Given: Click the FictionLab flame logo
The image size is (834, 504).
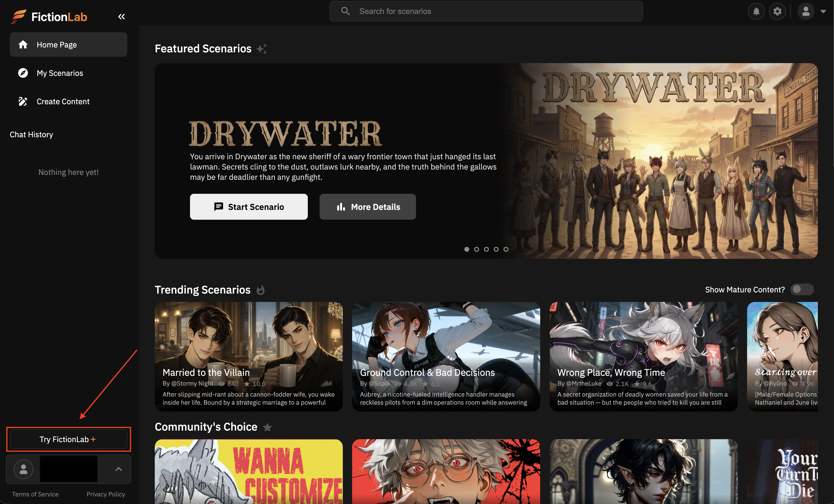Looking at the screenshot, I should 18,16.
